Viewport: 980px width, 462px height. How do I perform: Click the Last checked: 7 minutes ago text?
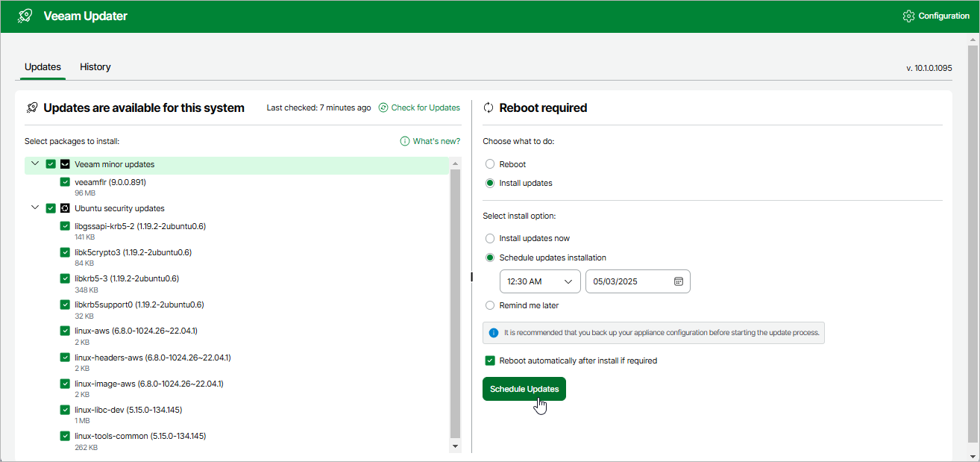318,107
